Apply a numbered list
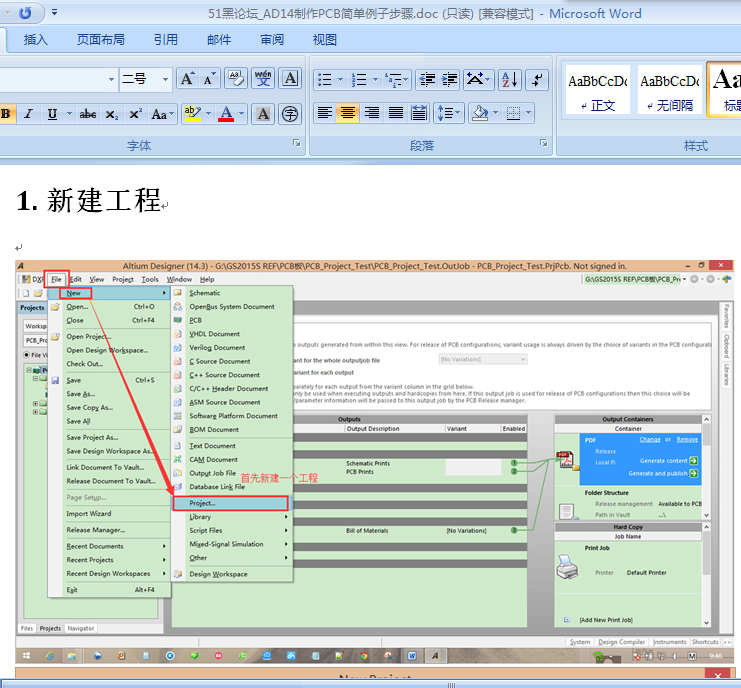This screenshot has width=741, height=688. pos(359,79)
